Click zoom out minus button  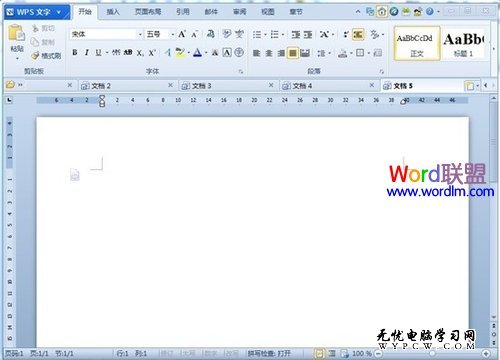coord(379,353)
